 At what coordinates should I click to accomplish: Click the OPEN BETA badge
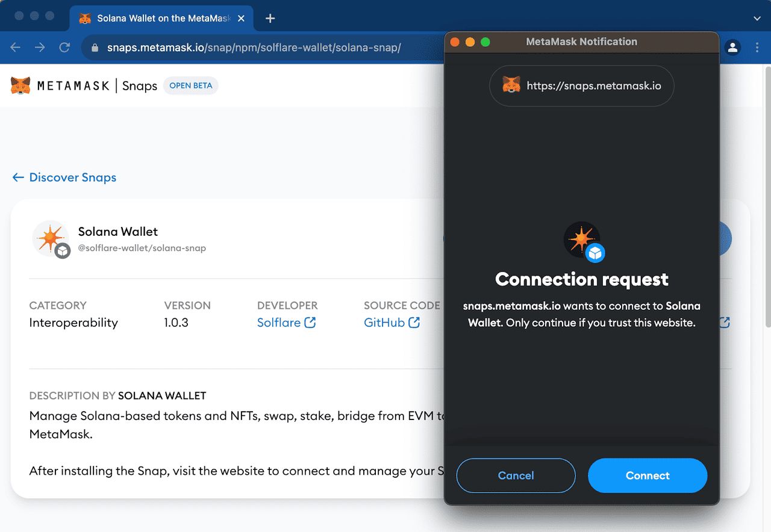point(190,85)
